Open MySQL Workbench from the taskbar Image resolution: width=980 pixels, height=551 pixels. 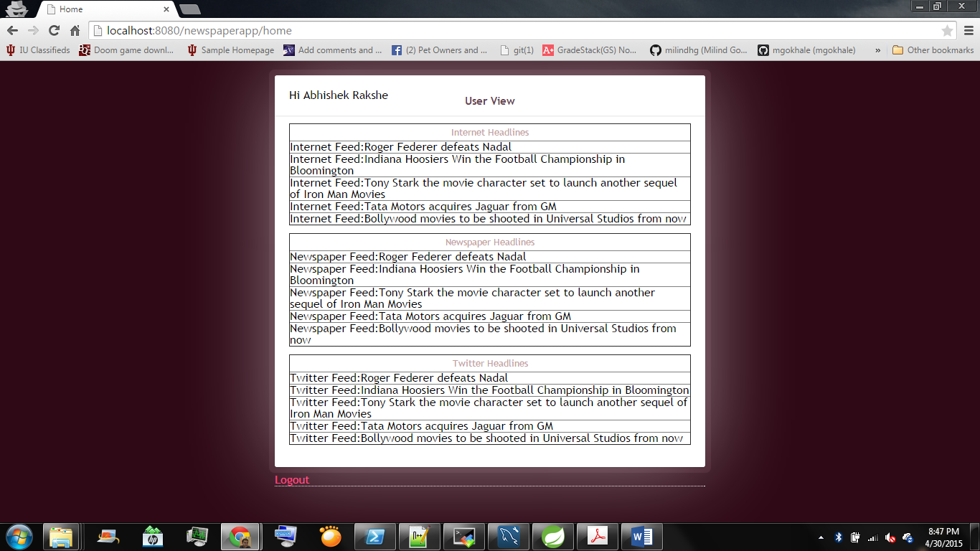pyautogui.click(x=509, y=537)
